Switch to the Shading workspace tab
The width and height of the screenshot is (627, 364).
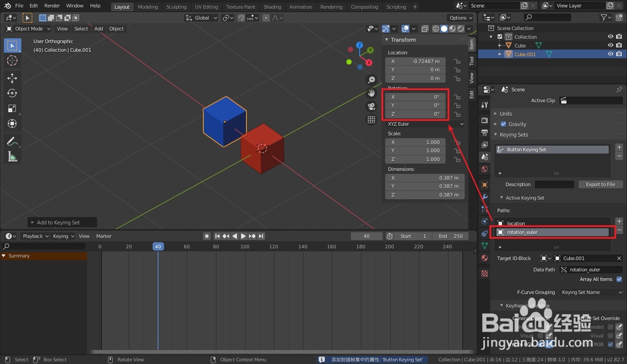272,7
